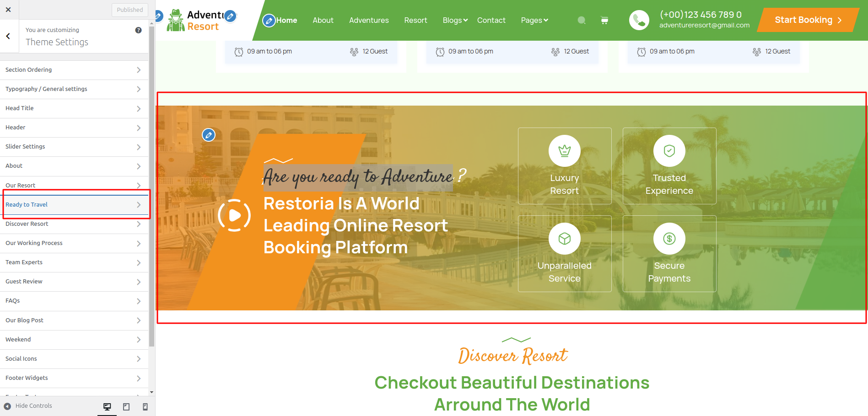Switch to tablet preview device icon
This screenshot has width=868, height=416.
pyautogui.click(x=126, y=406)
